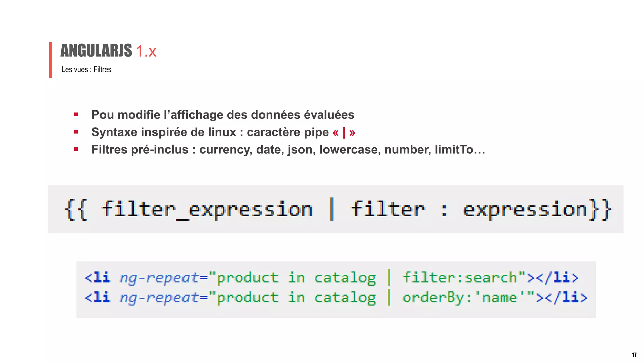This screenshot has width=644, height=362.
Task: Click bullet 'Filtres pré-inclus : currency, date...'
Action: click(x=288, y=150)
